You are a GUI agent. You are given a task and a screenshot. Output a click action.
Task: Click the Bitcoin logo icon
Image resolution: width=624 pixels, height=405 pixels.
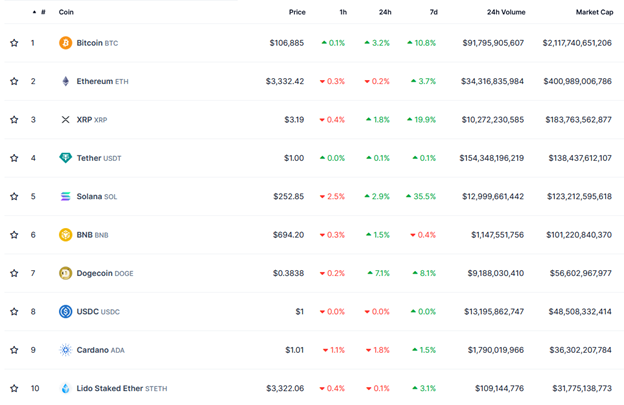[x=66, y=43]
